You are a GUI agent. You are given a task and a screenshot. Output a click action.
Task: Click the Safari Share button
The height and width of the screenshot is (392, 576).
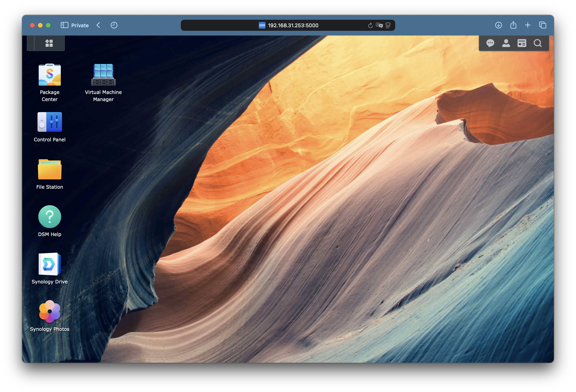pyautogui.click(x=513, y=25)
